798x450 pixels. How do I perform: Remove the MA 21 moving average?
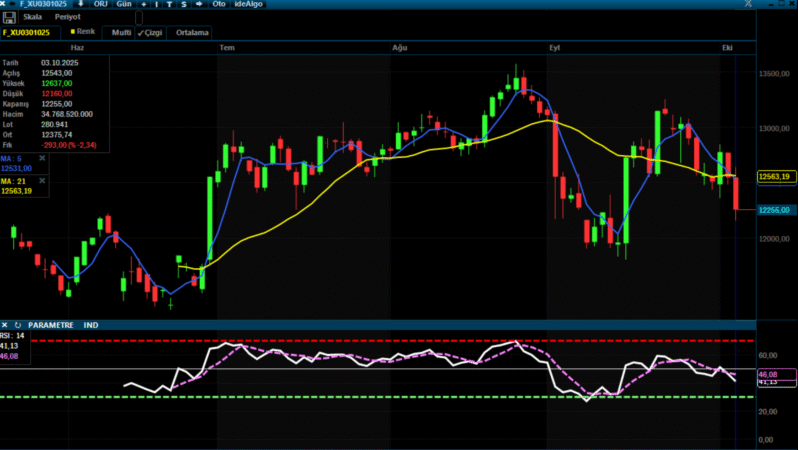(x=42, y=180)
